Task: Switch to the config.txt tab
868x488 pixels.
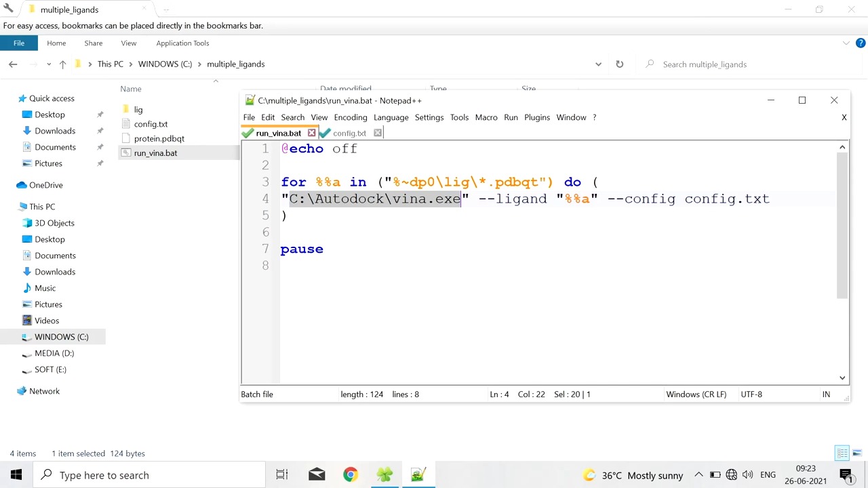Action: (349, 133)
